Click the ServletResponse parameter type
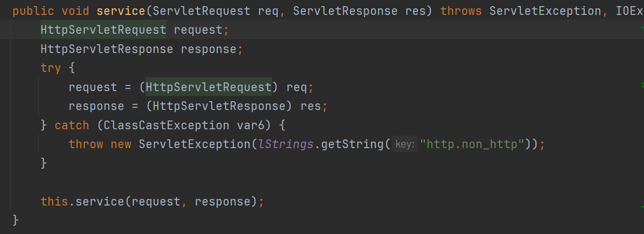The width and height of the screenshot is (644, 234). 345,11
